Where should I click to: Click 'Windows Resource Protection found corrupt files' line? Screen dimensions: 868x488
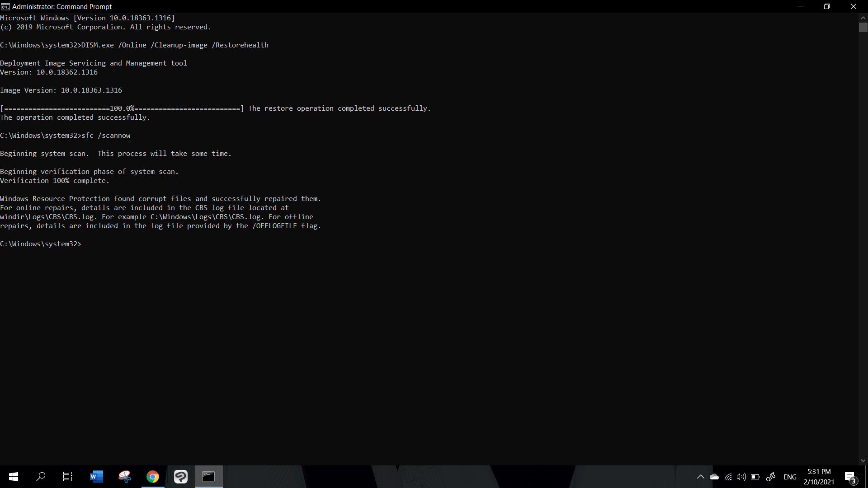click(160, 199)
